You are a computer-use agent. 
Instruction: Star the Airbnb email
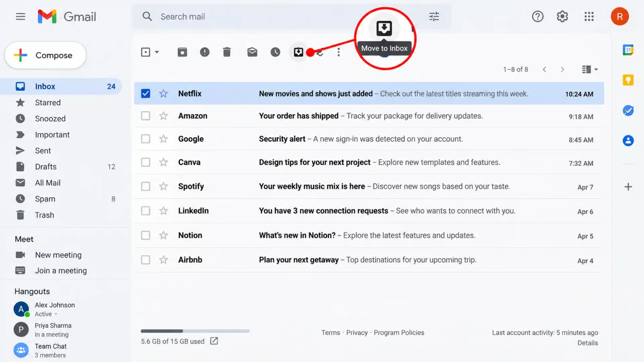coord(163,260)
